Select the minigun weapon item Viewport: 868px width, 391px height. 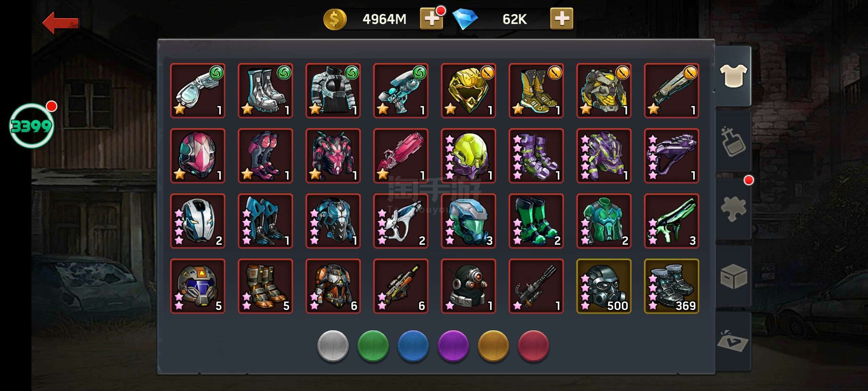(x=536, y=286)
